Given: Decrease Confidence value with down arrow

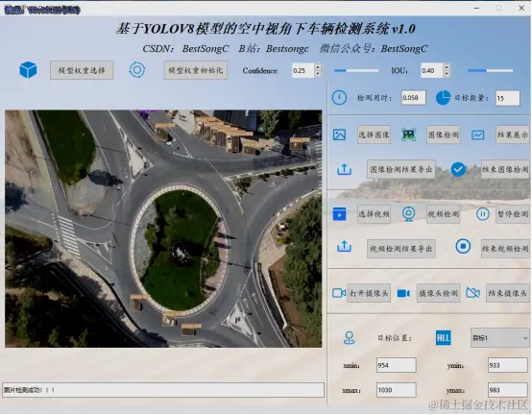Looking at the screenshot, I should coord(318,74).
